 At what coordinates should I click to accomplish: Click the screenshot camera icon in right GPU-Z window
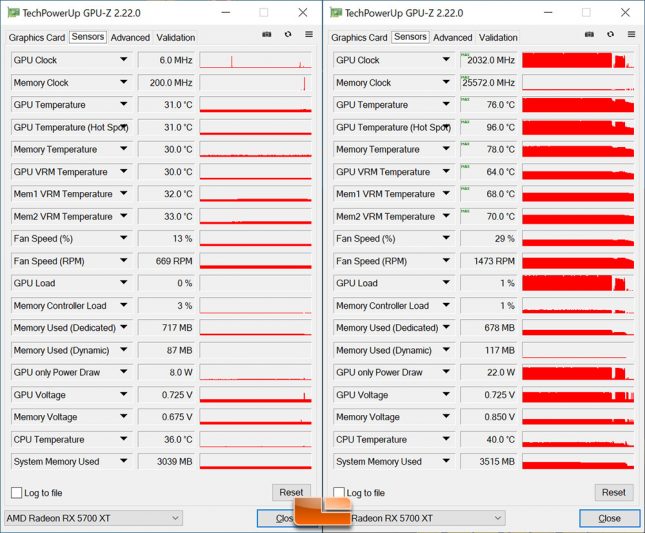(x=589, y=34)
